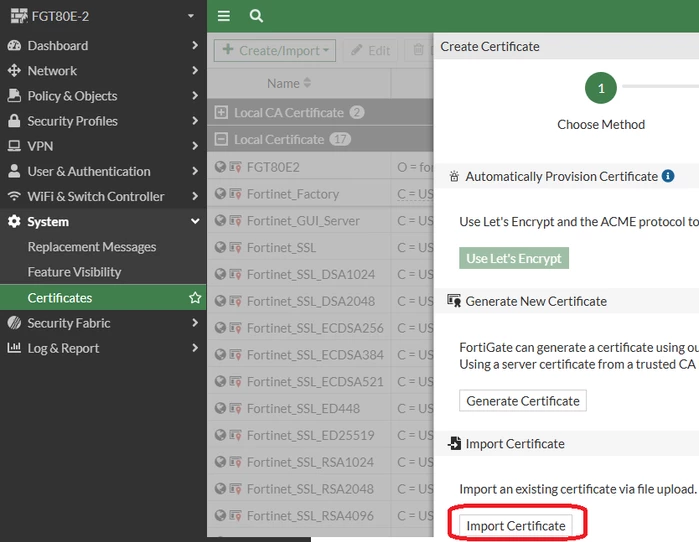Expand the Log & Report chevron
This screenshot has height=542, width=699.
tap(195, 348)
